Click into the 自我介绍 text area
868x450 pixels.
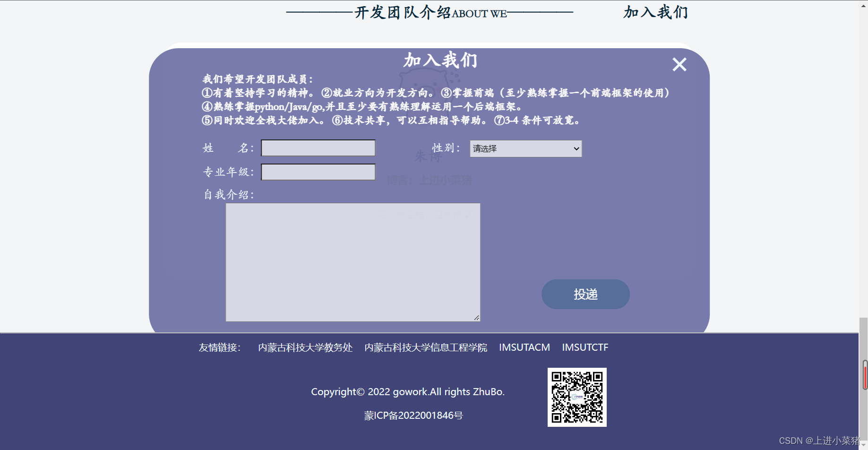pyautogui.click(x=353, y=262)
